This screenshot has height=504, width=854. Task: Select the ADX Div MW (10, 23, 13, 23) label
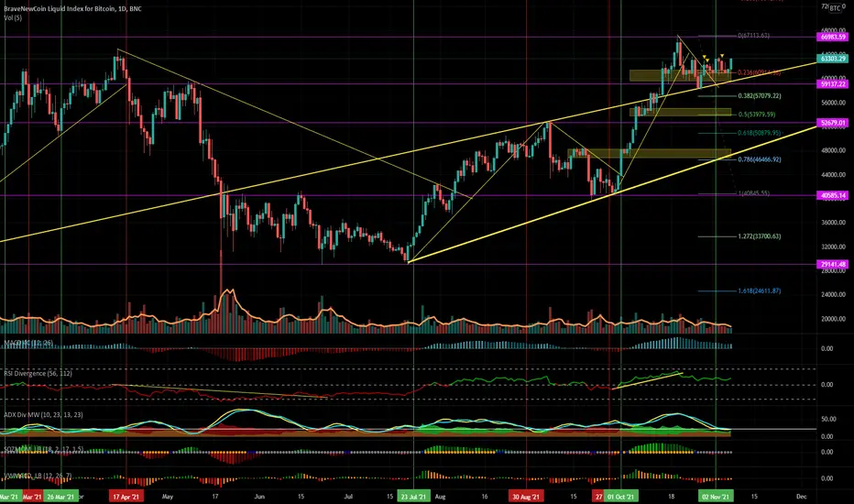pos(44,414)
